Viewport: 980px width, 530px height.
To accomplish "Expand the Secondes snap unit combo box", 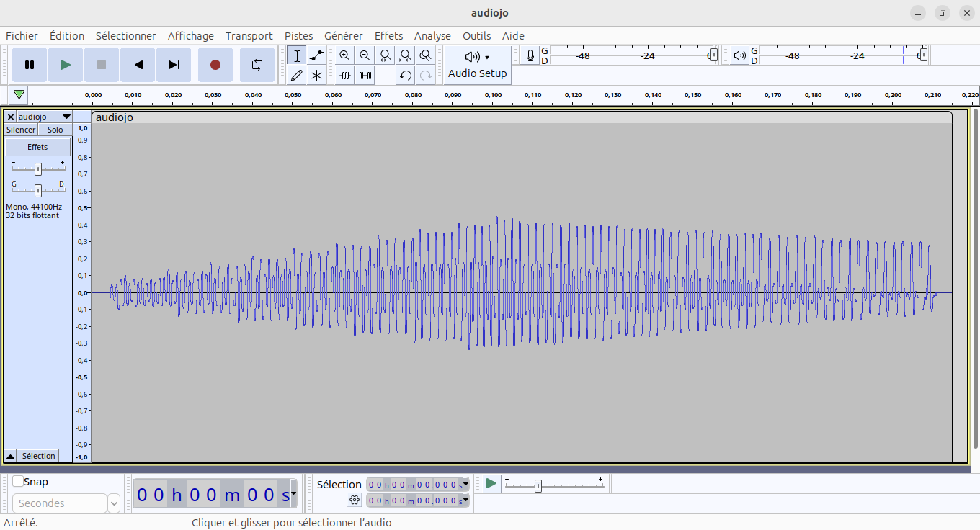I will 114,503.
